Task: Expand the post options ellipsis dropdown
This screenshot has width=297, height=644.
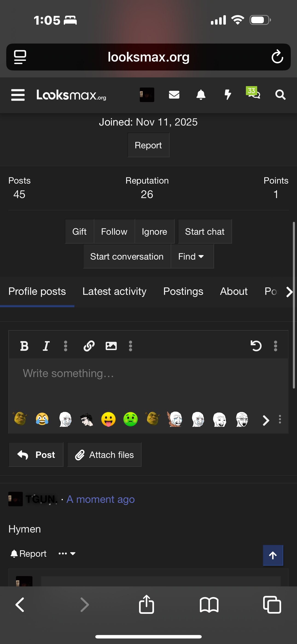Action: 67,553
